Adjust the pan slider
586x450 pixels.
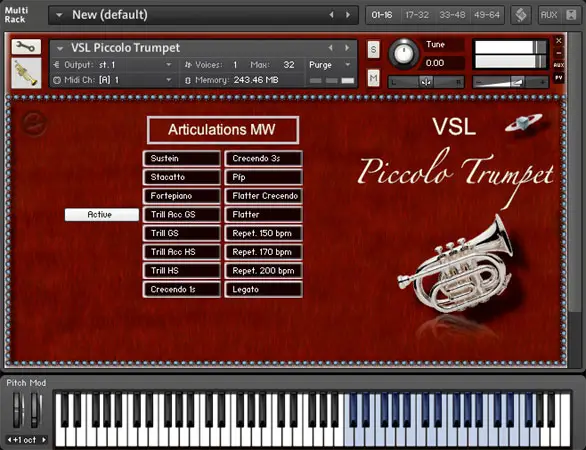point(426,81)
